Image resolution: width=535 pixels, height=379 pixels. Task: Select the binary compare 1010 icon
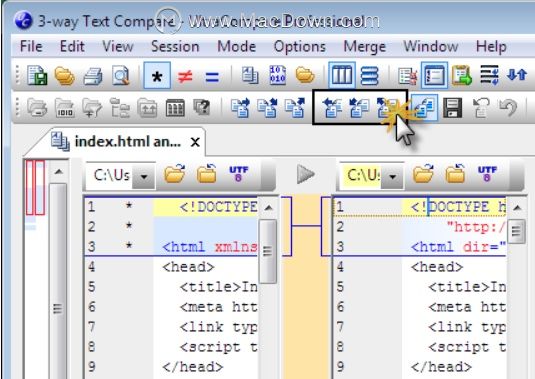[278, 75]
